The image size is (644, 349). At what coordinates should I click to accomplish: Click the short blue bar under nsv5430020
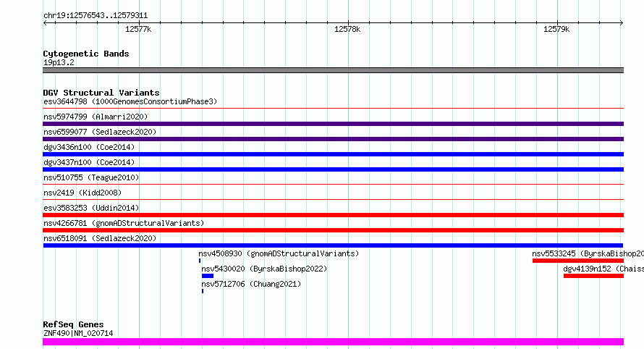point(208,276)
